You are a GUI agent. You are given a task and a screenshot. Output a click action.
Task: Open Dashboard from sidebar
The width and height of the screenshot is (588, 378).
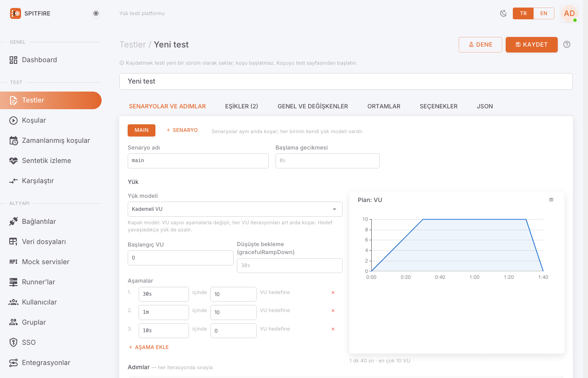[x=51, y=60]
